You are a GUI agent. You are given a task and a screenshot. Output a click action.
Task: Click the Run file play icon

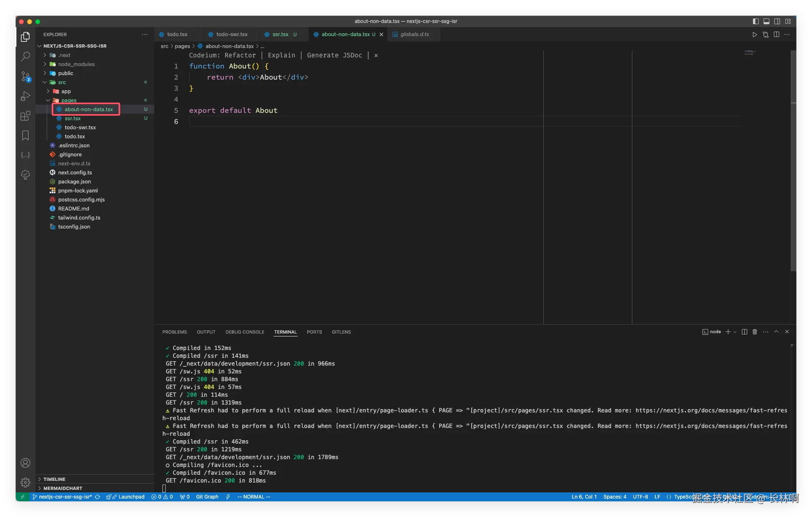coord(754,34)
